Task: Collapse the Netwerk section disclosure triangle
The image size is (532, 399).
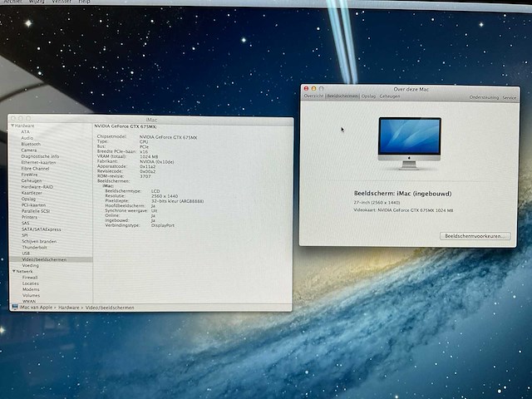Action: (x=14, y=271)
